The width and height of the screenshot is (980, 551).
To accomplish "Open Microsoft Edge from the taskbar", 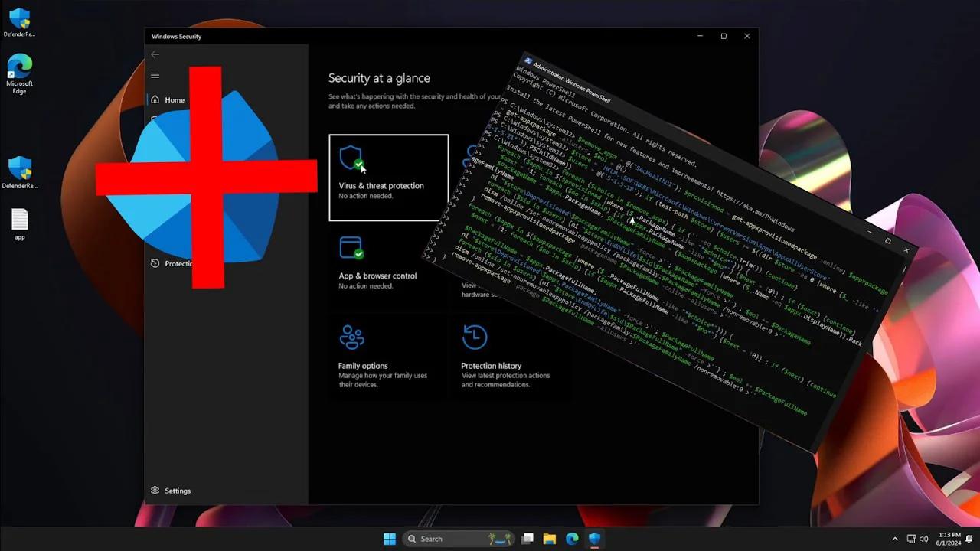I will [572, 539].
